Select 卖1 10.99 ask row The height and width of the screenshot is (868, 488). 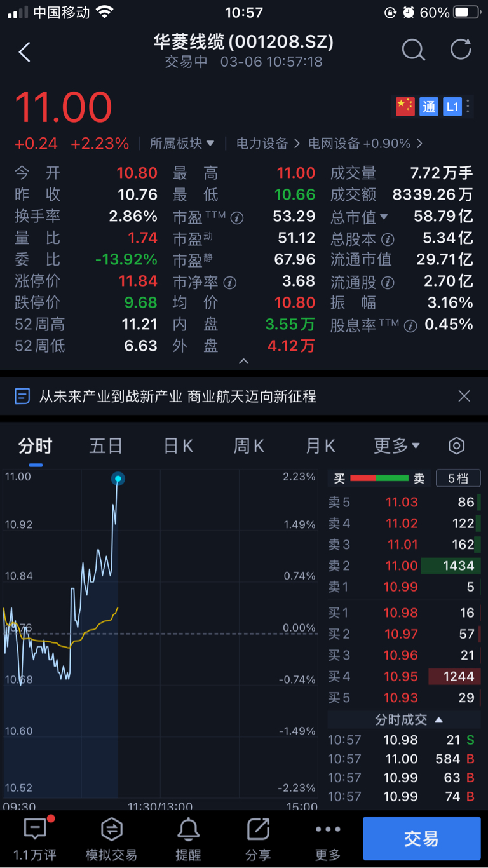[x=404, y=587]
